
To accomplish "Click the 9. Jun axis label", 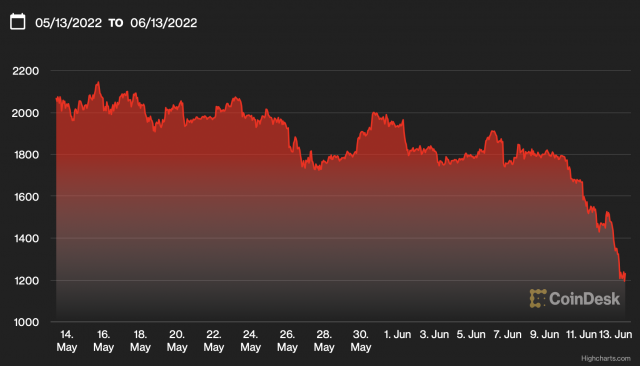I will click(x=544, y=335).
